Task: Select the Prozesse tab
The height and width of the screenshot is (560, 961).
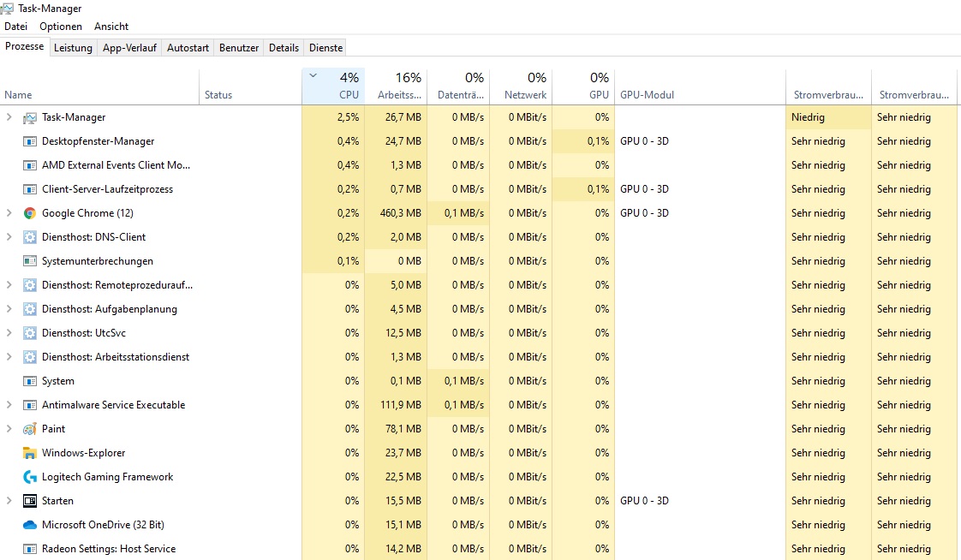Action: [25, 46]
